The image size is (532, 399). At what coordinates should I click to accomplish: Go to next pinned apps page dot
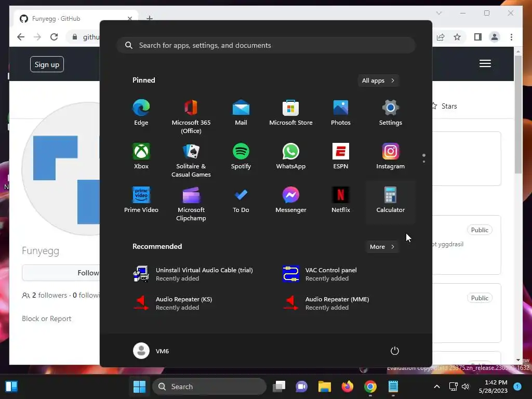point(424,162)
